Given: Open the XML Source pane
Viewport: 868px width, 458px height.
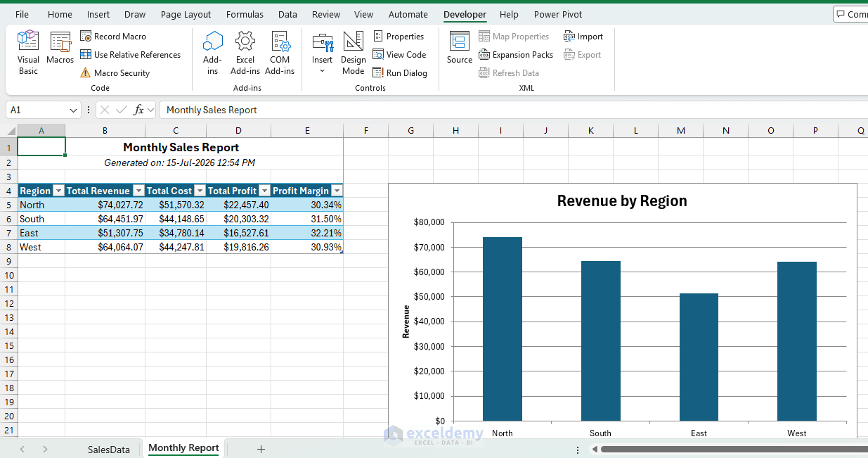Looking at the screenshot, I should [x=460, y=48].
